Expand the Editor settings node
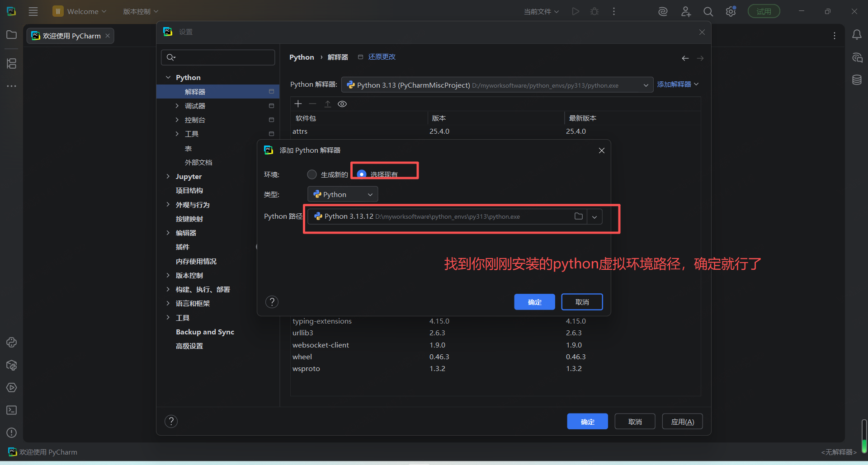 (x=168, y=233)
